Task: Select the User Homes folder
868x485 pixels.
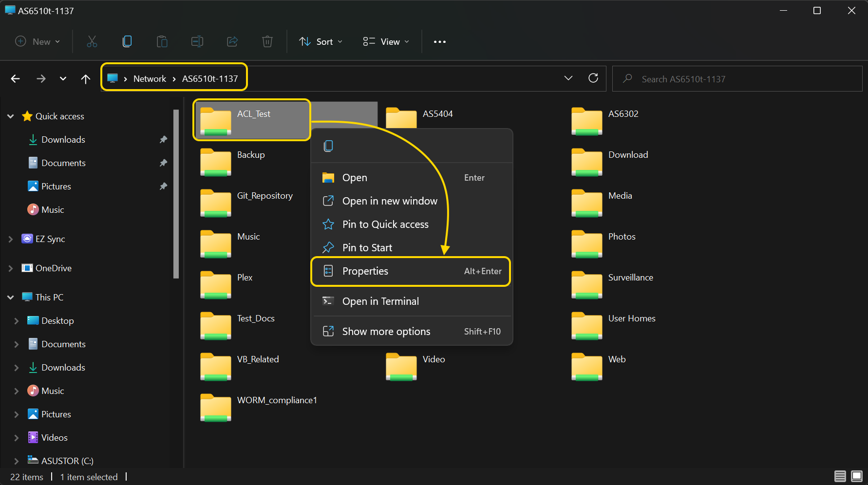Action: click(614, 325)
